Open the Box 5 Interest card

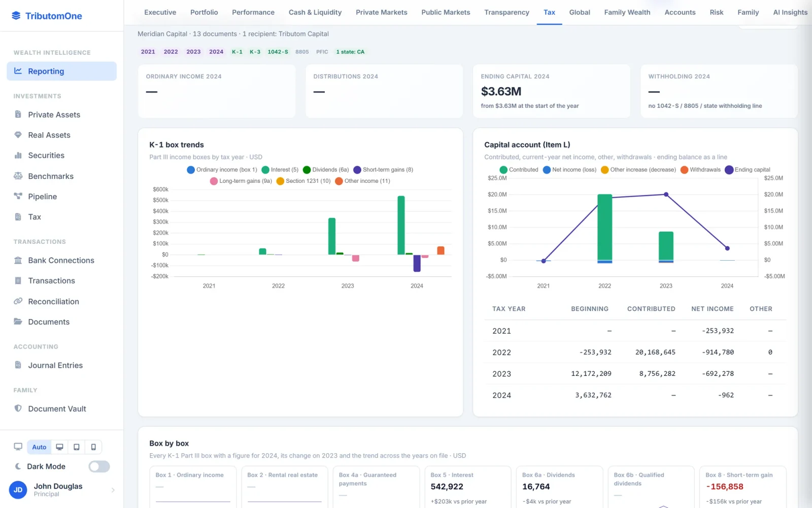coord(467,487)
